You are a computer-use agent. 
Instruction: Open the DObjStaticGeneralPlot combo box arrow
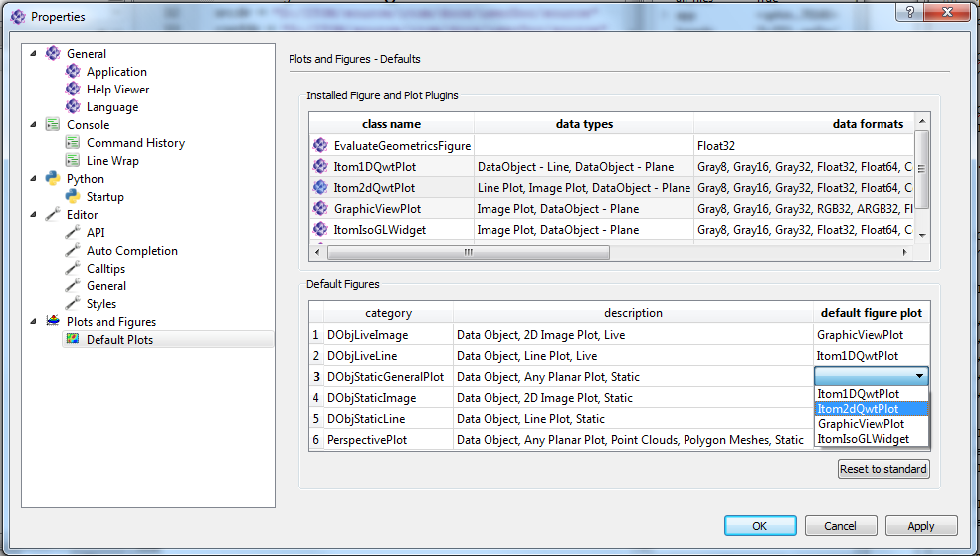point(920,376)
